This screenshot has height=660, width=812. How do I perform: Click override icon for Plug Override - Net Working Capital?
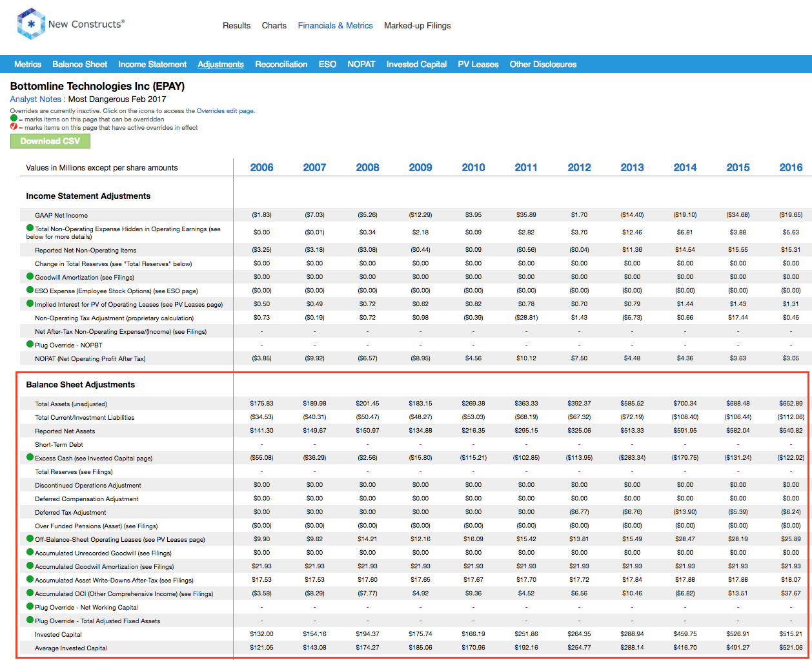(30, 606)
